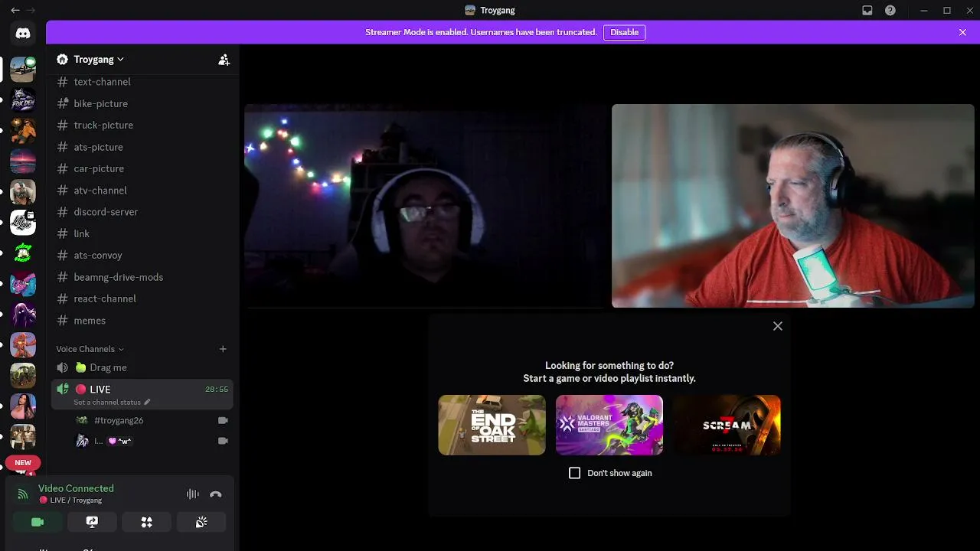
Task: Share your screen from the voice panel
Action: point(92,522)
